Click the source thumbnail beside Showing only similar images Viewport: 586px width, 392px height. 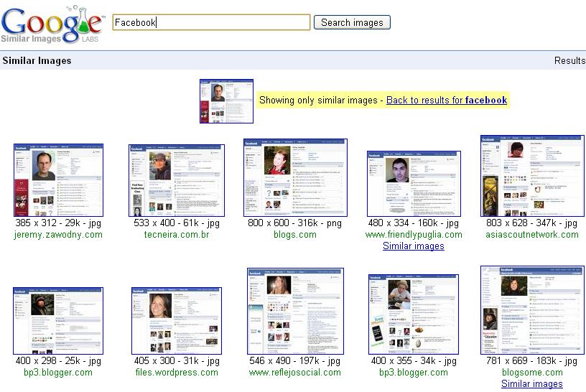[226, 101]
